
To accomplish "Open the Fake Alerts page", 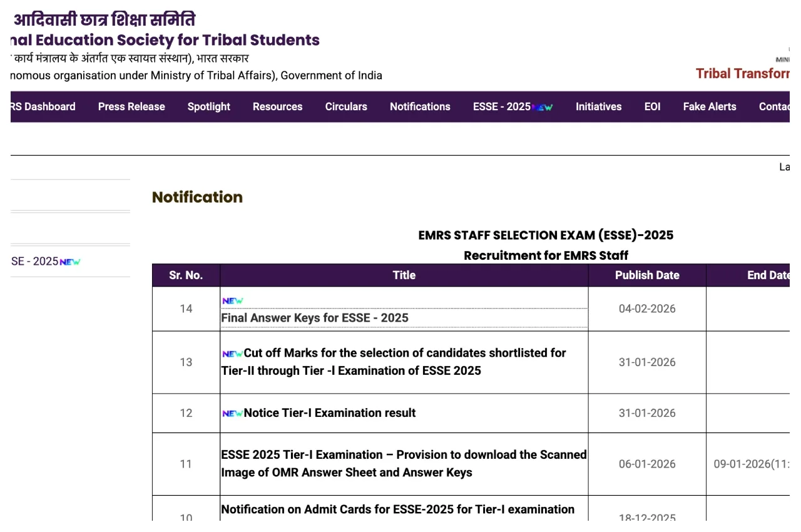I will pyautogui.click(x=710, y=106).
